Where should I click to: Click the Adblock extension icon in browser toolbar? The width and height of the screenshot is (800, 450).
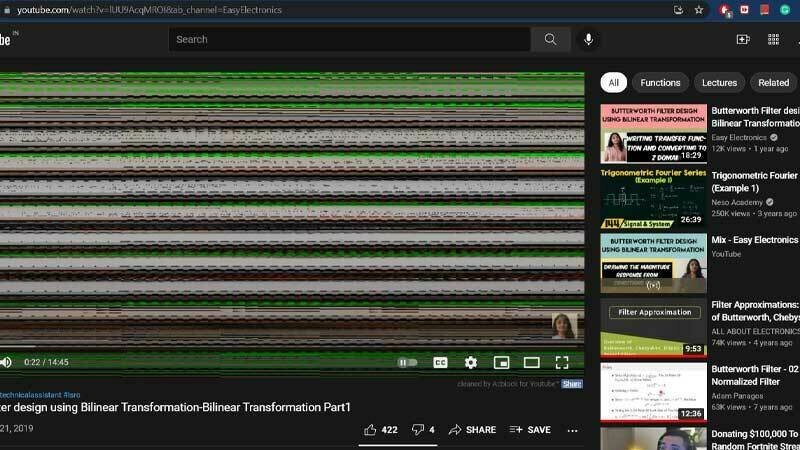point(724,10)
